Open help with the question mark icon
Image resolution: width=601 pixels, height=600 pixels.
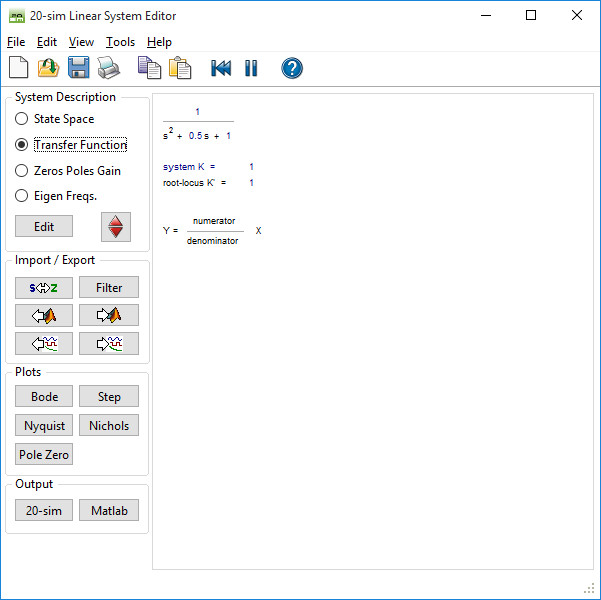point(292,68)
